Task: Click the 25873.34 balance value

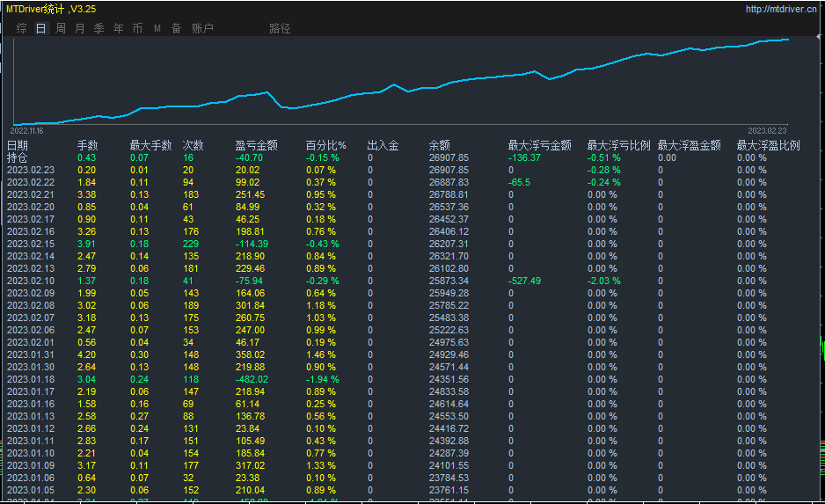Action: (449, 281)
